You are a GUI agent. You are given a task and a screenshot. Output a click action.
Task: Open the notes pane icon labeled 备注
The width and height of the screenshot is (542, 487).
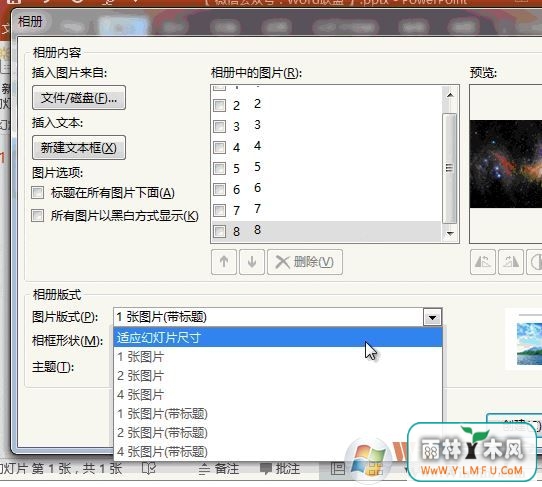coord(219,469)
